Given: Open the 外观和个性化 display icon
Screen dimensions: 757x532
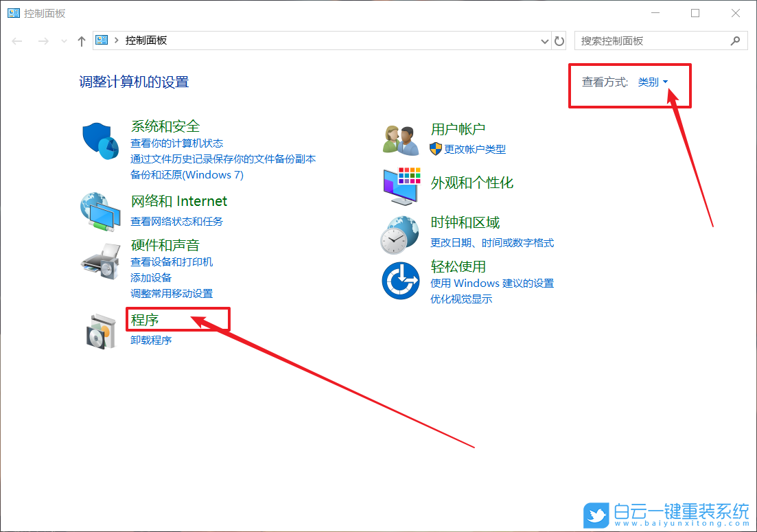Looking at the screenshot, I should pos(400,185).
